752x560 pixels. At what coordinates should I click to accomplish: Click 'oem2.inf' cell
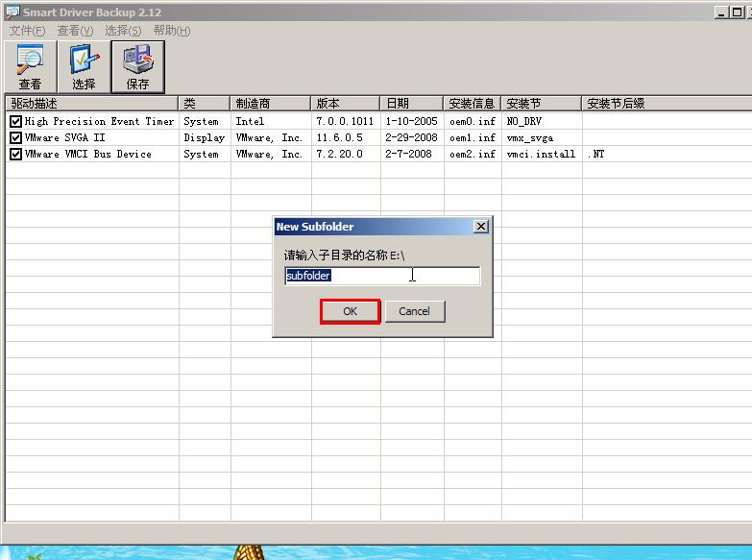tap(473, 155)
